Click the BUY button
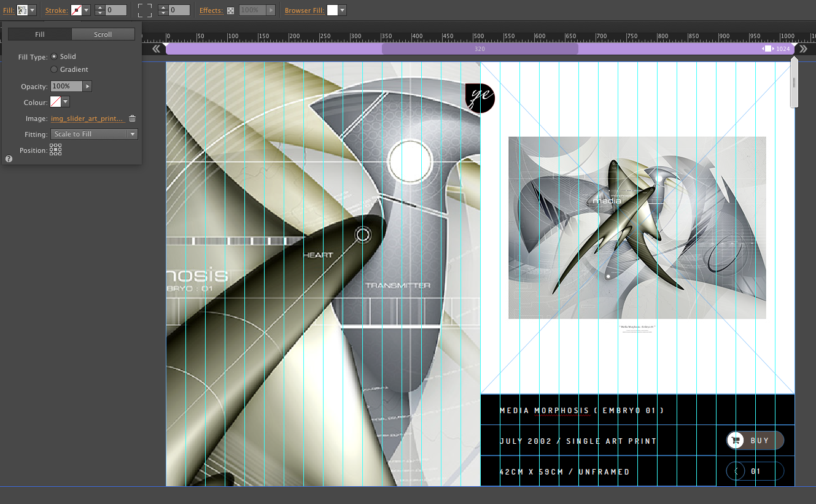The image size is (816, 504). point(755,441)
